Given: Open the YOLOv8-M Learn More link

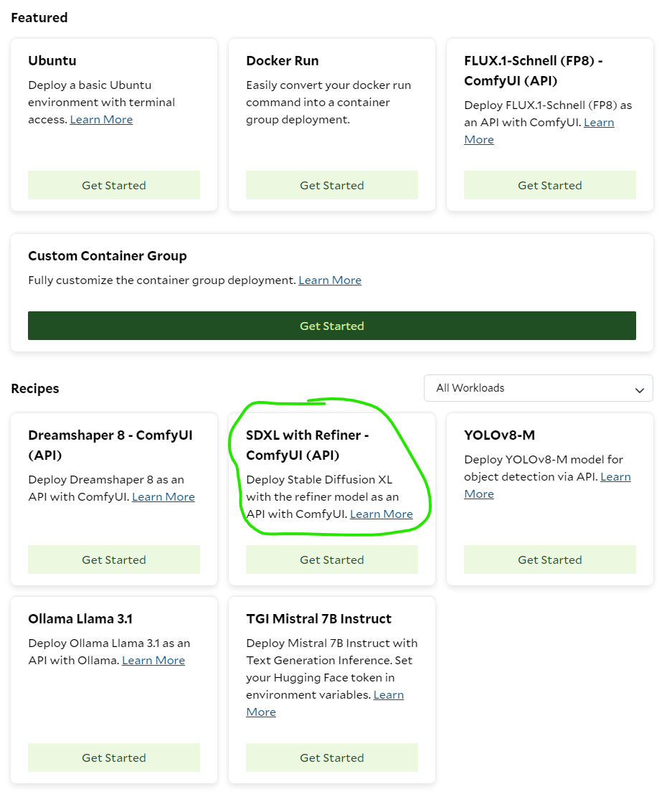Looking at the screenshot, I should pos(615,477).
